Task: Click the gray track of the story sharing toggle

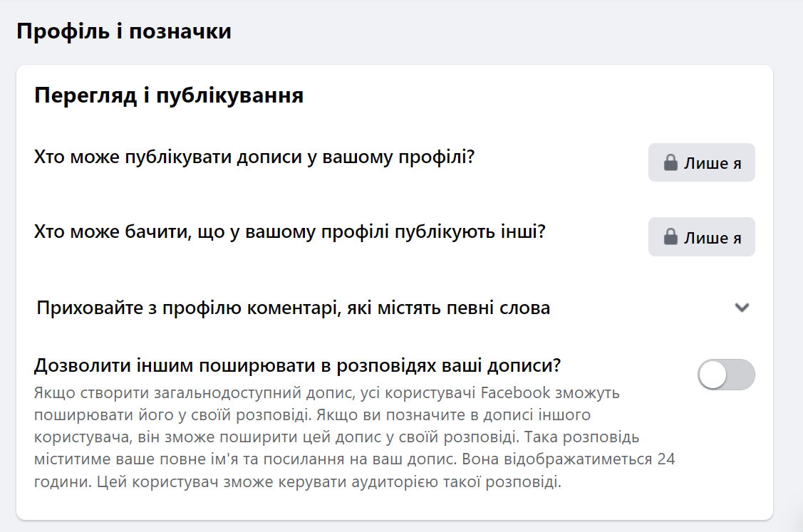Action: click(741, 375)
